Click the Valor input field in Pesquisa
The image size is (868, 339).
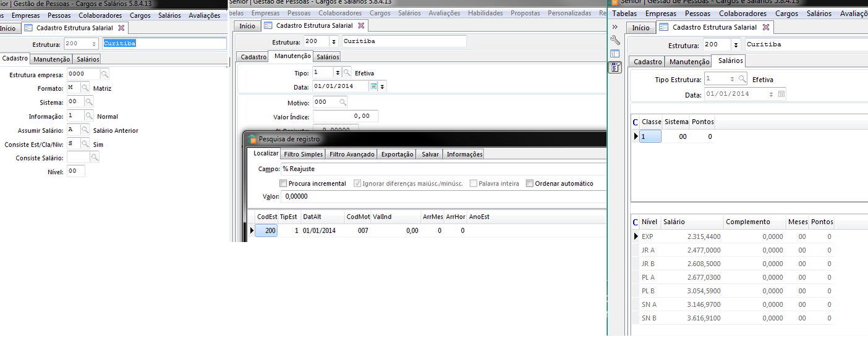[442, 197]
